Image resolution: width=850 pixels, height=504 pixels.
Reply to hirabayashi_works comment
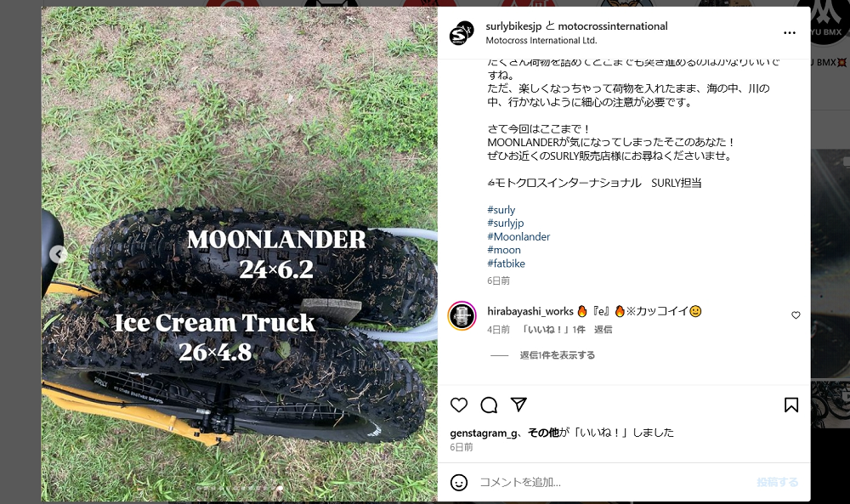pos(603,330)
